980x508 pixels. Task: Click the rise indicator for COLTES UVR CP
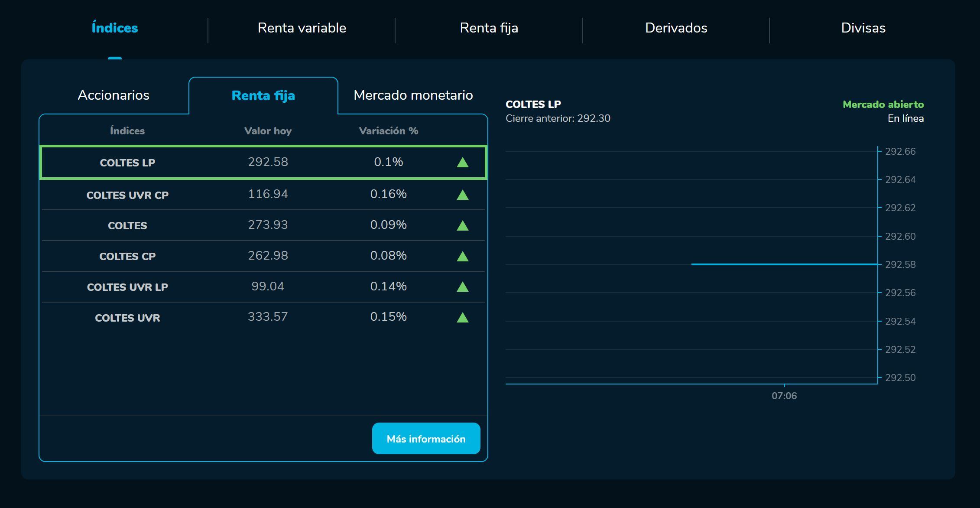[x=463, y=195]
